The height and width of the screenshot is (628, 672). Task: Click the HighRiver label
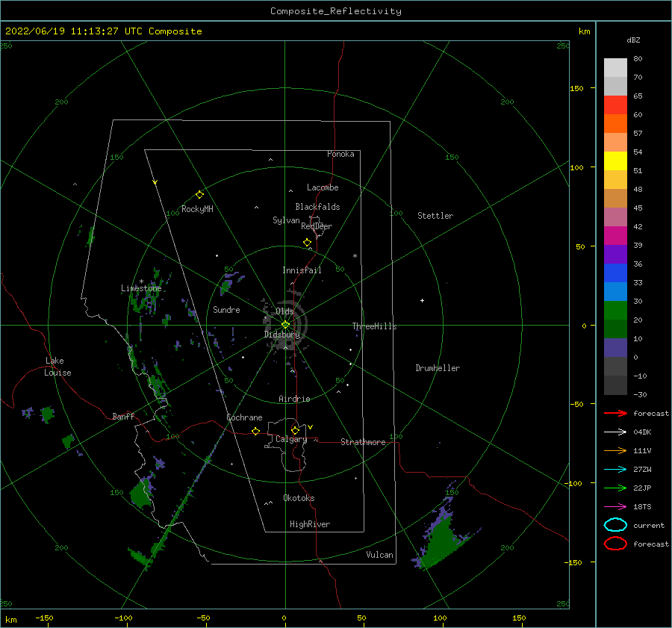point(310,524)
